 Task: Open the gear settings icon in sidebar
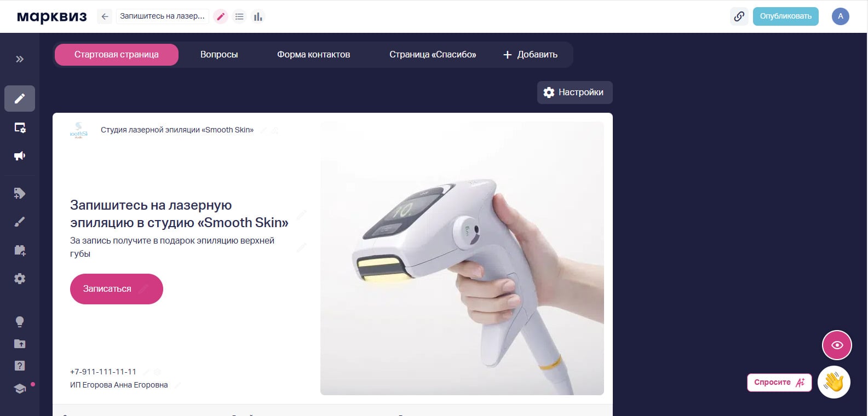[20, 279]
